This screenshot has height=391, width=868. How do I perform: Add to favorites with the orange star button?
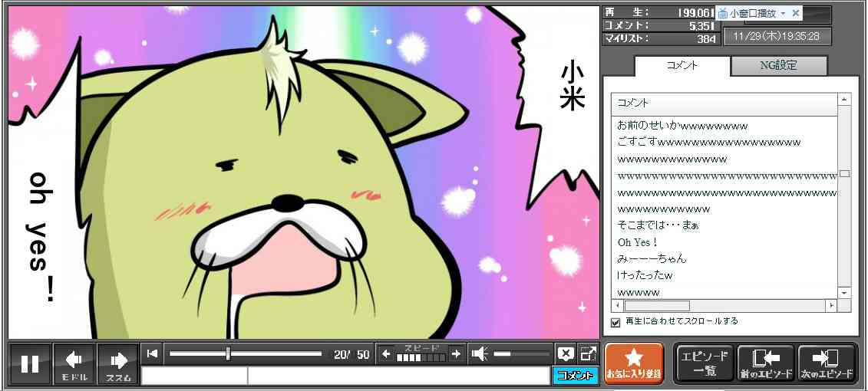tap(633, 363)
